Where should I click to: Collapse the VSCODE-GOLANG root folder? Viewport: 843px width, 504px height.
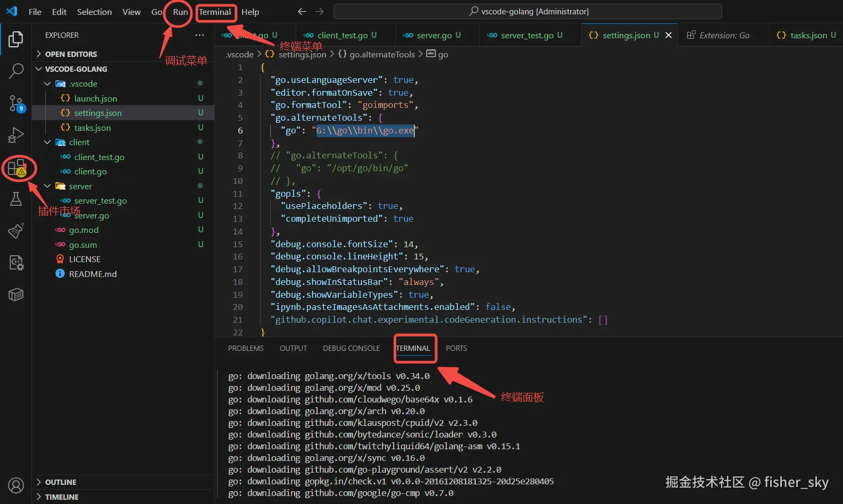point(123,69)
